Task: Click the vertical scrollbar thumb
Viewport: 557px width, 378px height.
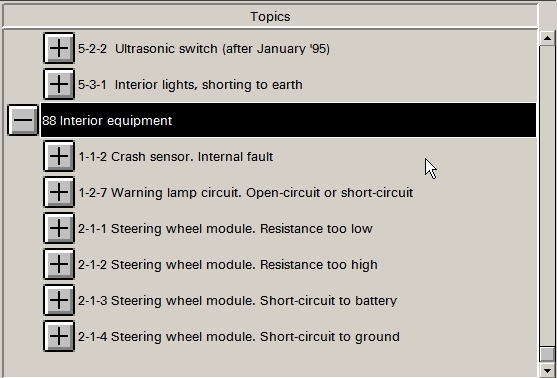Action: click(x=547, y=354)
